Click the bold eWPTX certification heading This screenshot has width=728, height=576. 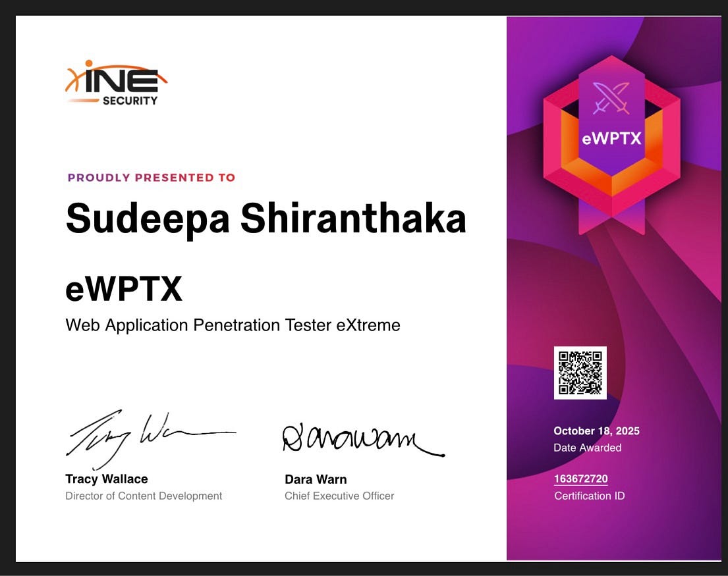pos(124,289)
